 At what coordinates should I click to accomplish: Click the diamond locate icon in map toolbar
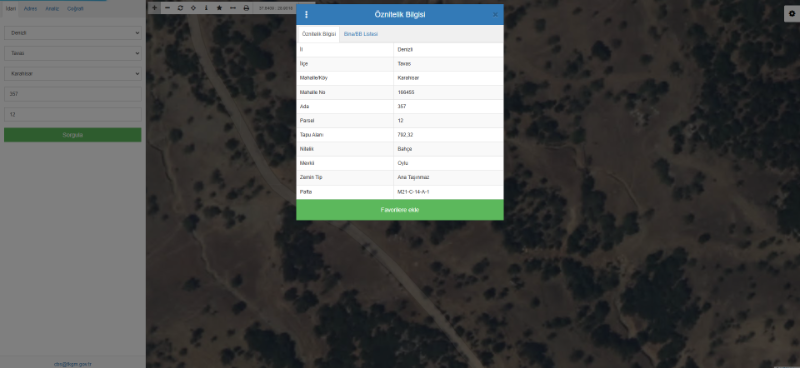[x=193, y=8]
